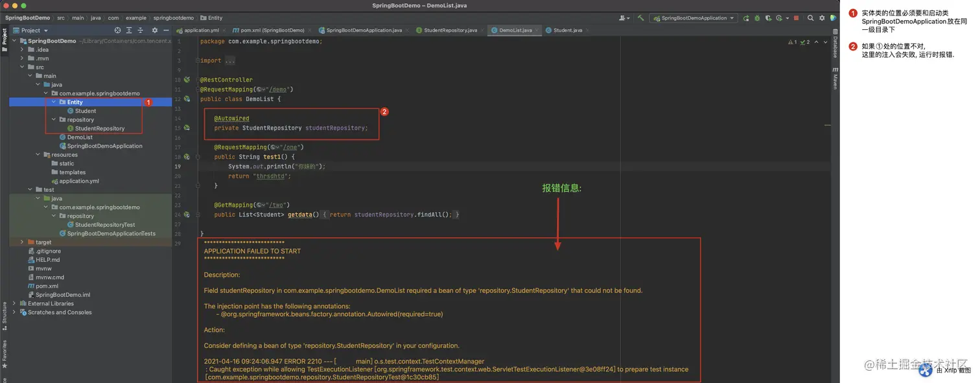Go to next highlighted error arrow
This screenshot has width=980, height=383.
(x=824, y=42)
